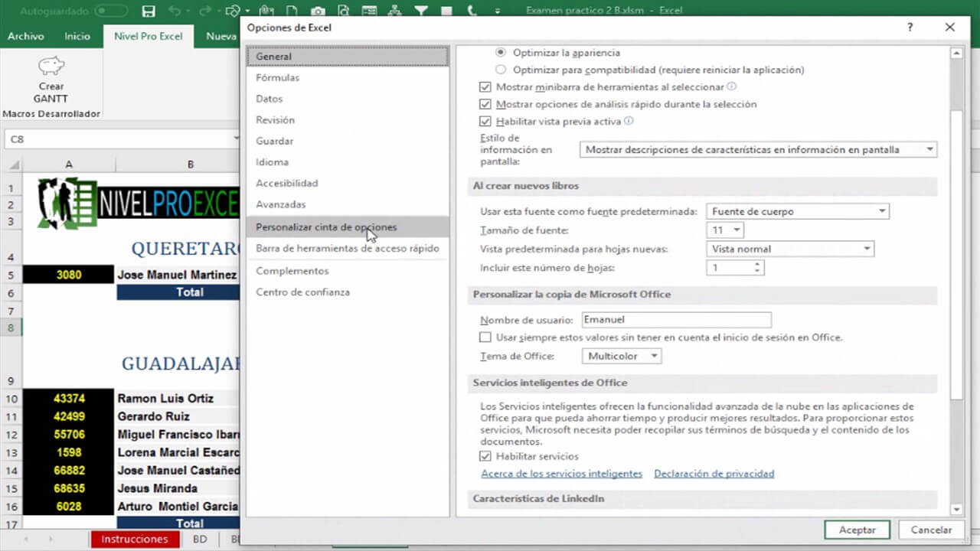Screen dimensions: 980x551
Task: Open Estilo de información en pantalla dropdown
Action: click(758, 150)
